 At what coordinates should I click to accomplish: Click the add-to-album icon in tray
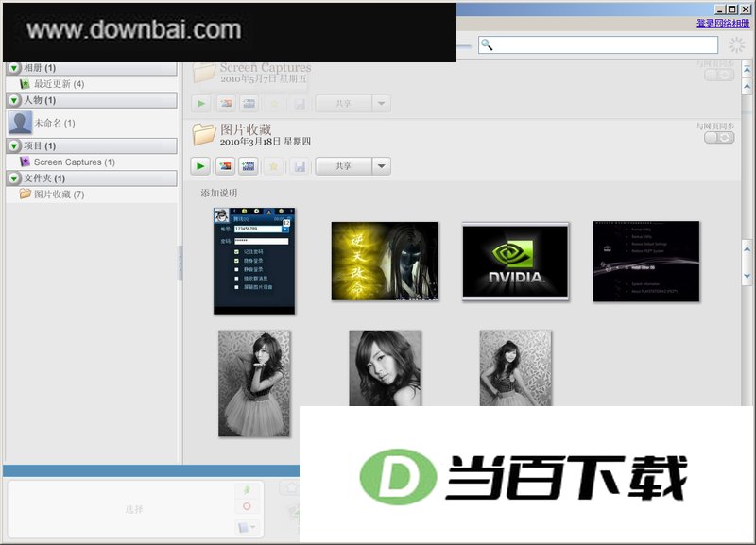click(247, 527)
